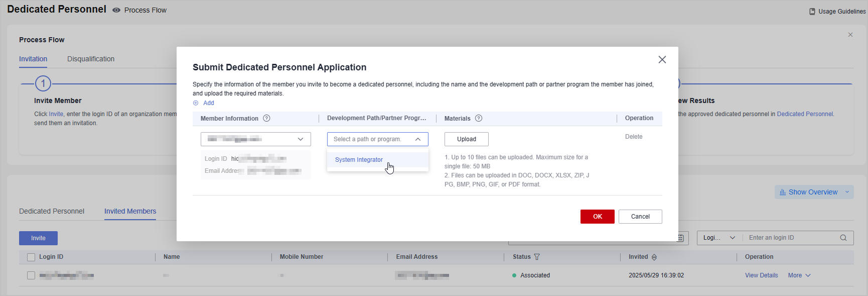
Task: Sort by Invited column icon
Action: coord(654,257)
